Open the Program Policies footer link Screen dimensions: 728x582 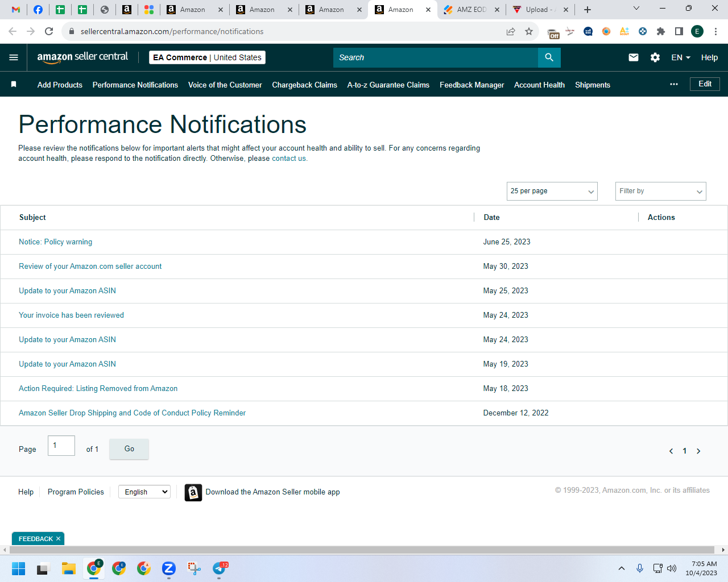76,492
